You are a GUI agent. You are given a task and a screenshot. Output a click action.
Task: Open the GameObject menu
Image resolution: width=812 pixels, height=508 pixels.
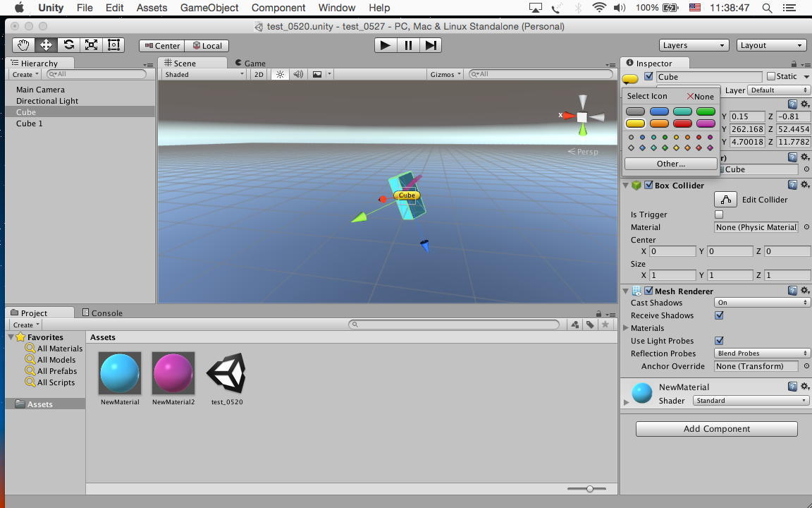(209, 8)
